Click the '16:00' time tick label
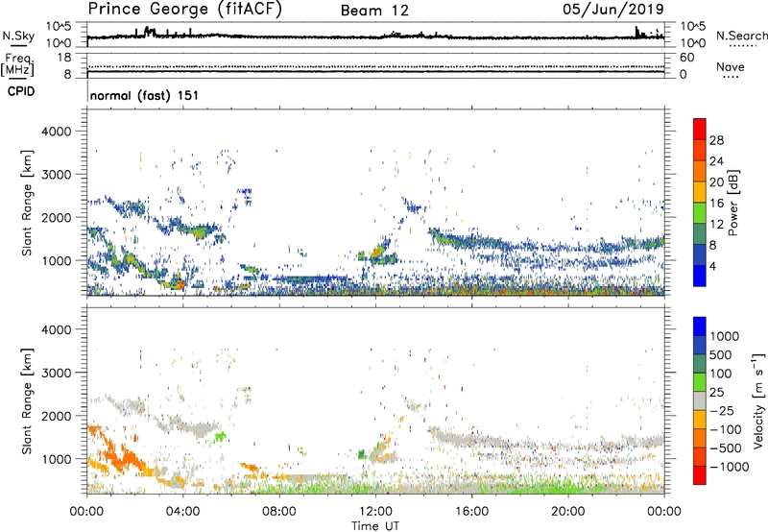The image size is (768, 532). click(471, 512)
